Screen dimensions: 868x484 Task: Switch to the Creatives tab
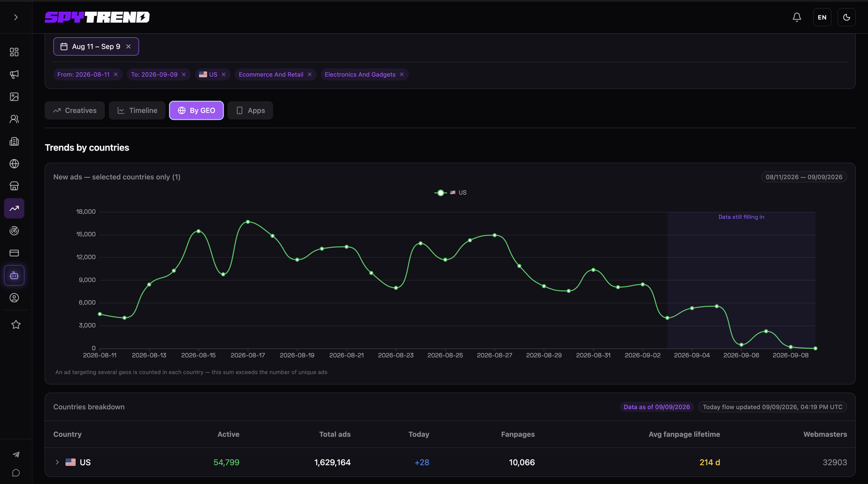[75, 111]
